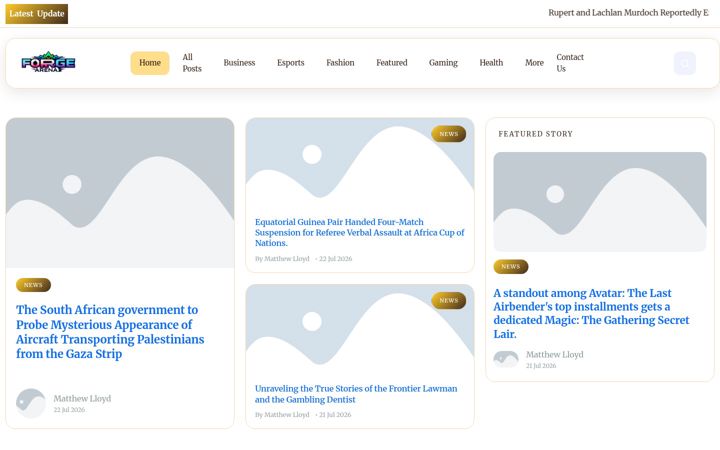
Task: Click Matthew Lloyd avatar in Featured Story
Action: tap(506, 359)
